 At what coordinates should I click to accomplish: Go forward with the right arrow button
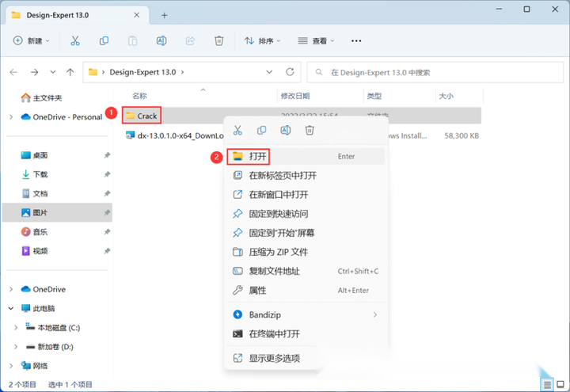click(35, 72)
